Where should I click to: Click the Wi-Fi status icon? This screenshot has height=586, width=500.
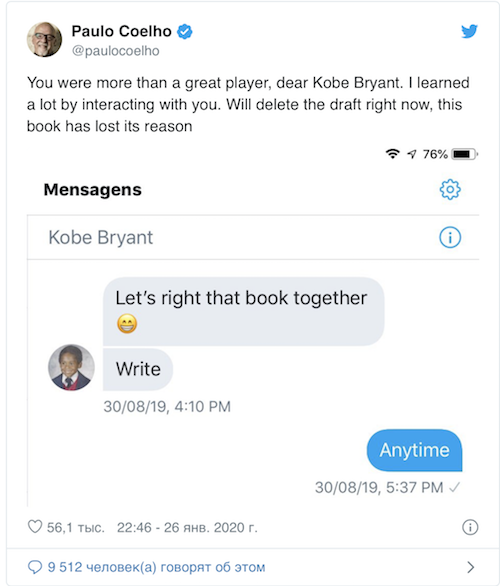392,154
